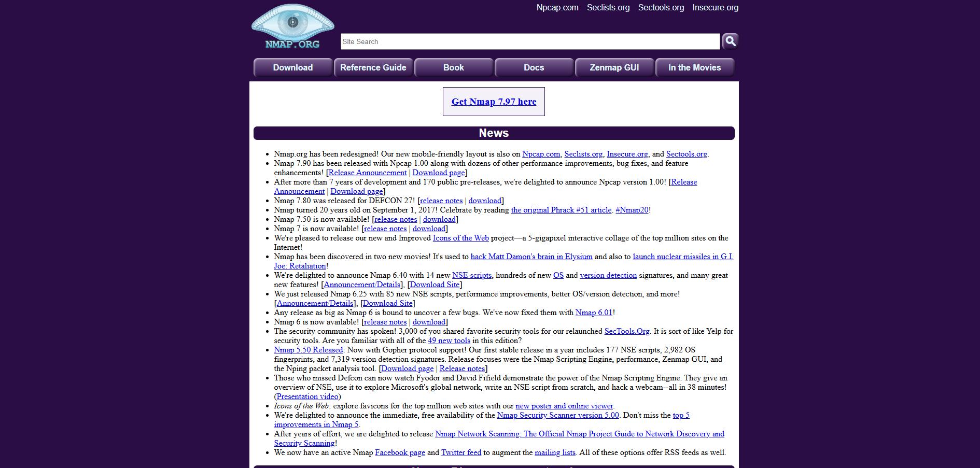Click the #Nmap20 hashtag link
This screenshot has width=980, height=468.
point(632,210)
